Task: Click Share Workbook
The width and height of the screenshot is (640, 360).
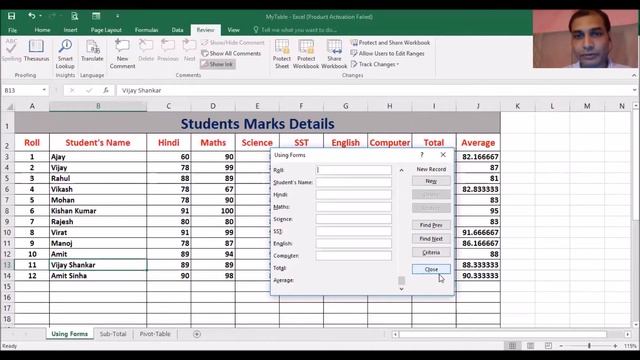Action: pyautogui.click(x=334, y=54)
